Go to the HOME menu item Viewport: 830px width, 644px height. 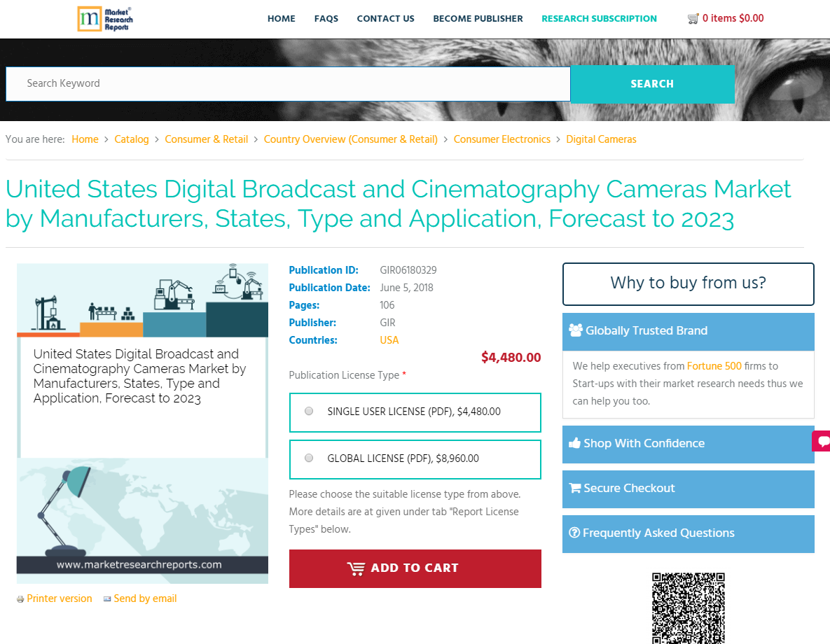[x=281, y=18]
